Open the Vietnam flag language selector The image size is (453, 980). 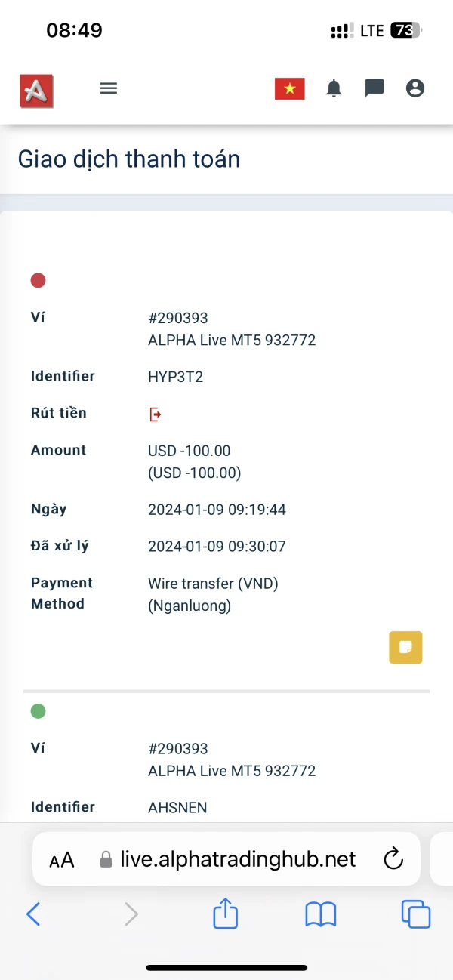click(289, 89)
